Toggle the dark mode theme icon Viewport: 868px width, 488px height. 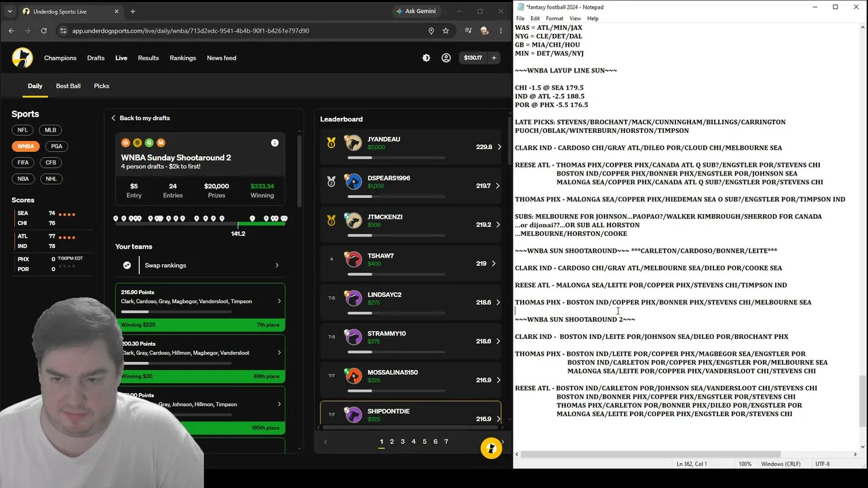pos(426,58)
